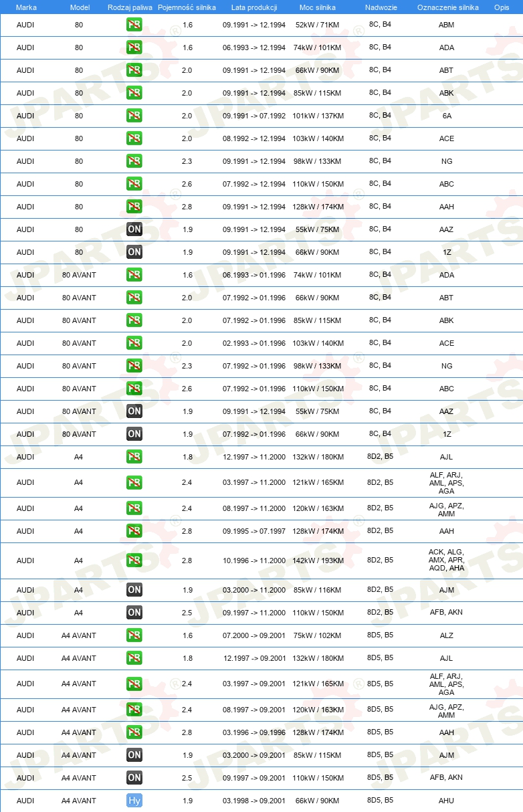523x812 pixels.
Task: Click petrol icon in 80 AVANT ABK row
Action: click(134, 320)
